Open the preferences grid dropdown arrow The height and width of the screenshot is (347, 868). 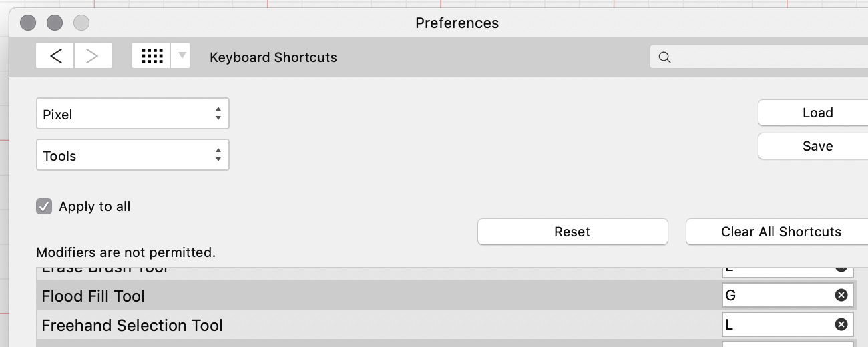click(x=181, y=57)
